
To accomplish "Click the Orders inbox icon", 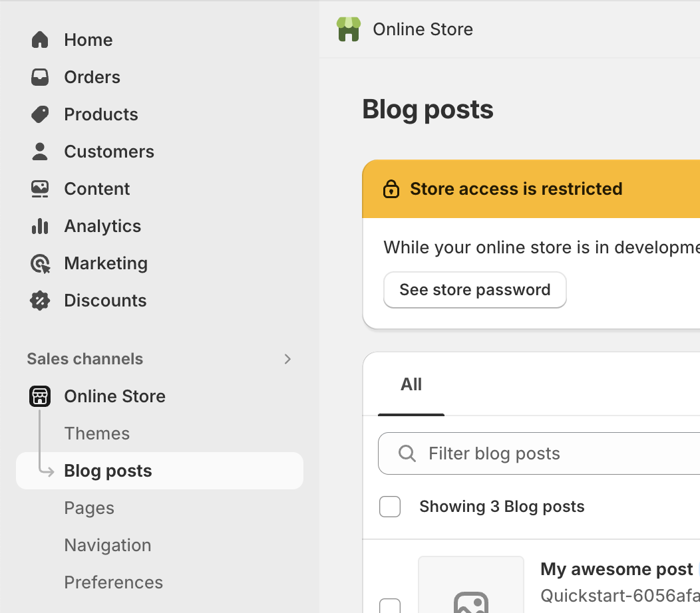I will tap(40, 77).
